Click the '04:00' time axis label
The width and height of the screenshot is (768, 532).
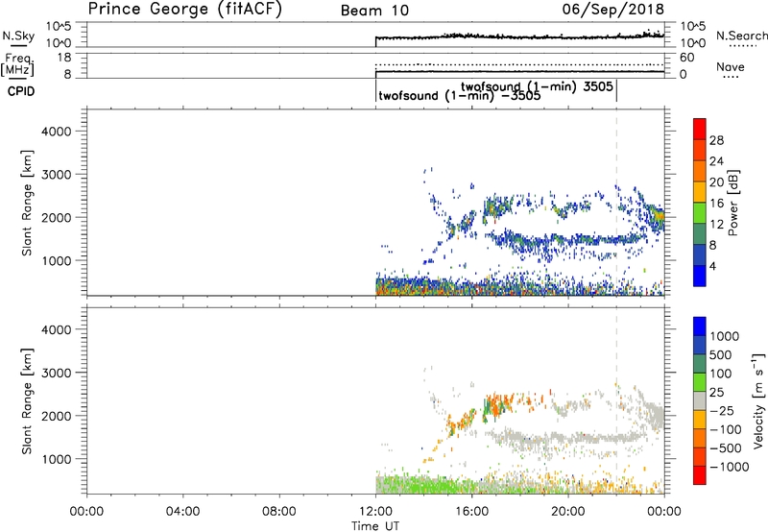(182, 512)
